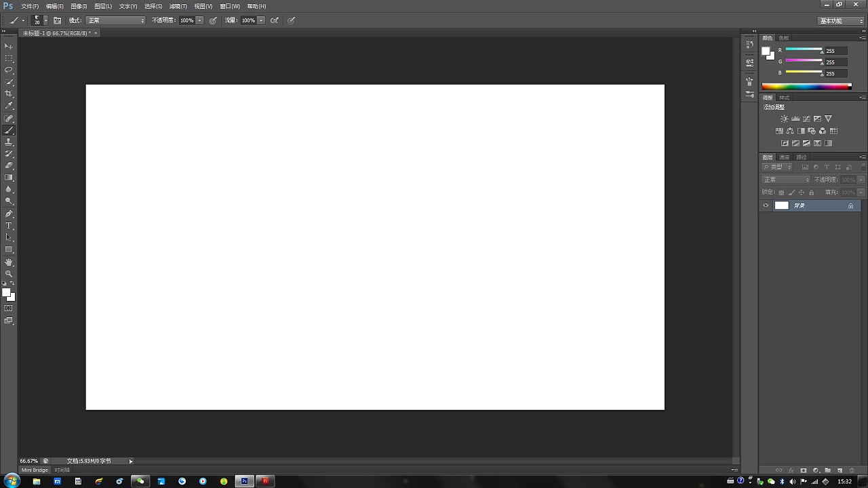
Task: Switch to the 通道 tab
Action: [784, 157]
